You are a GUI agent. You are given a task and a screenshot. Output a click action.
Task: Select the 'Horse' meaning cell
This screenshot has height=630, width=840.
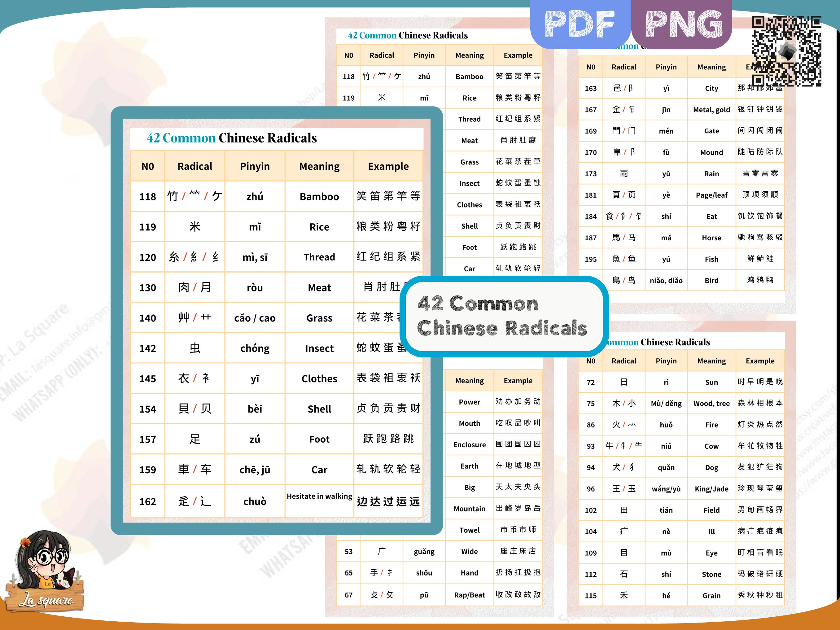click(711, 238)
